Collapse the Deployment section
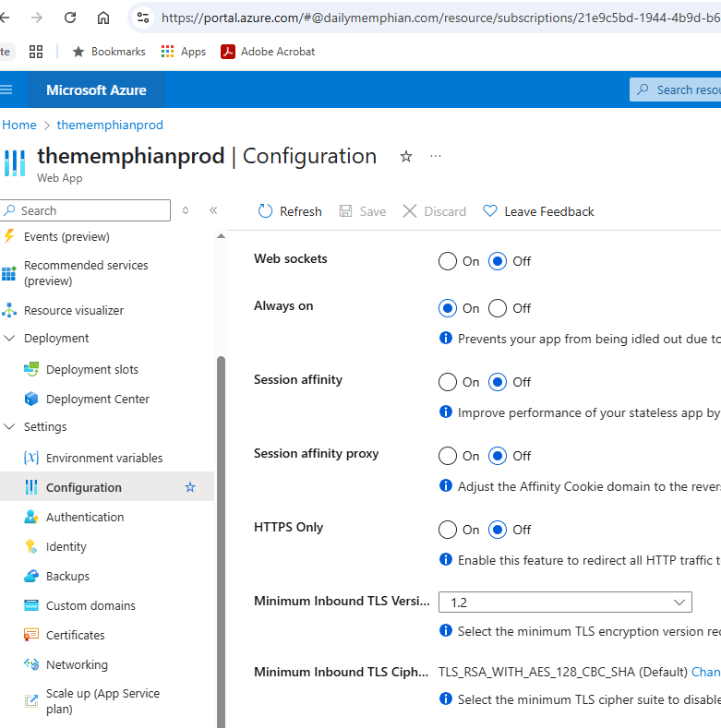Viewport: 721px width, 728px height. [9, 338]
